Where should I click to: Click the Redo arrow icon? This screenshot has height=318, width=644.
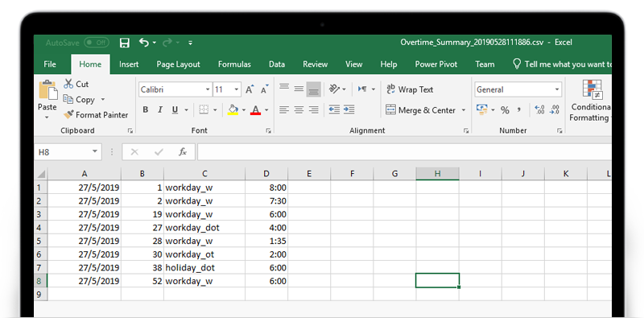167,43
